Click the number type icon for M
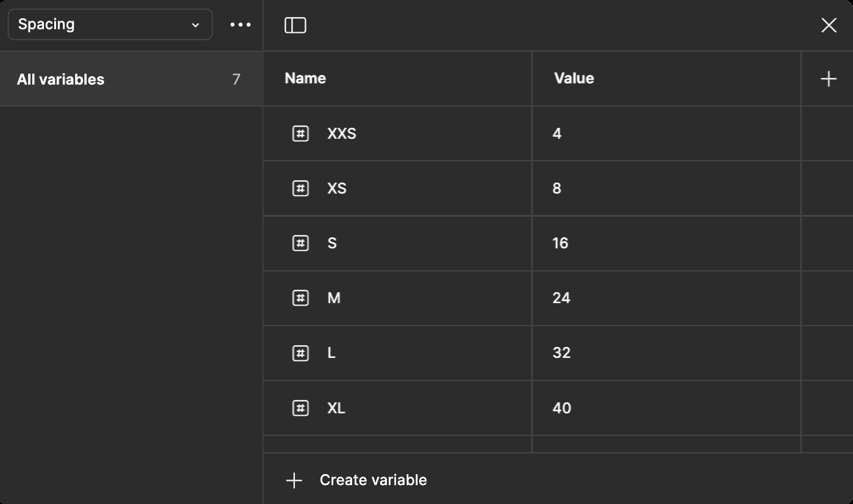 click(x=300, y=298)
